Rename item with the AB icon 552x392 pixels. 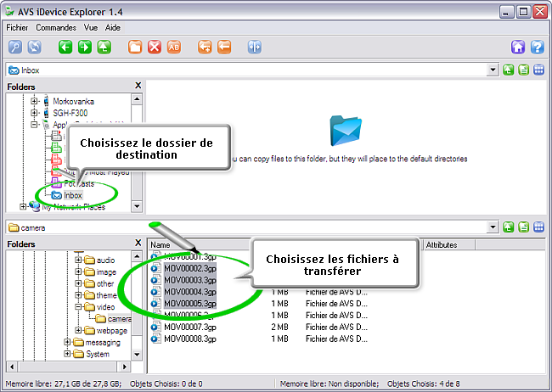tap(174, 47)
